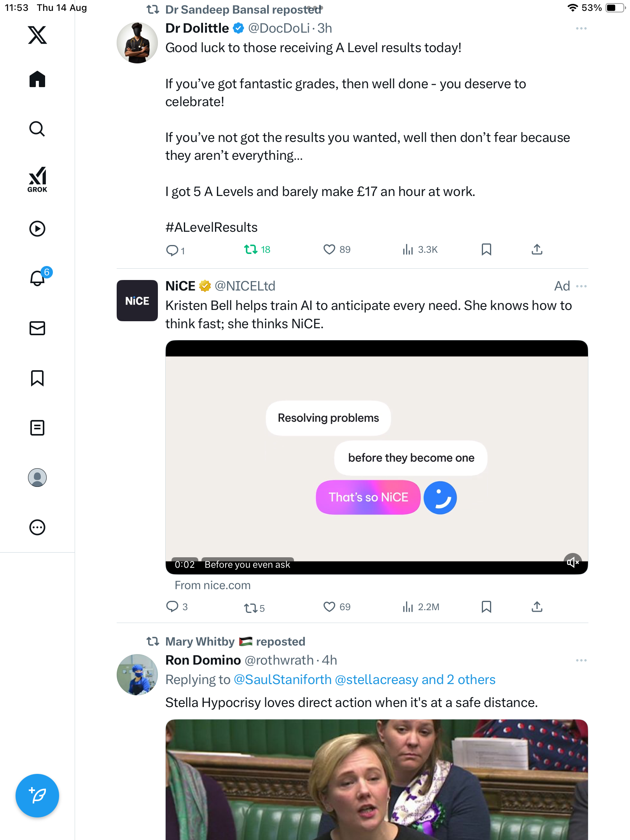Screen dimensions: 630x840
Task: Compose a new post
Action: (37, 796)
